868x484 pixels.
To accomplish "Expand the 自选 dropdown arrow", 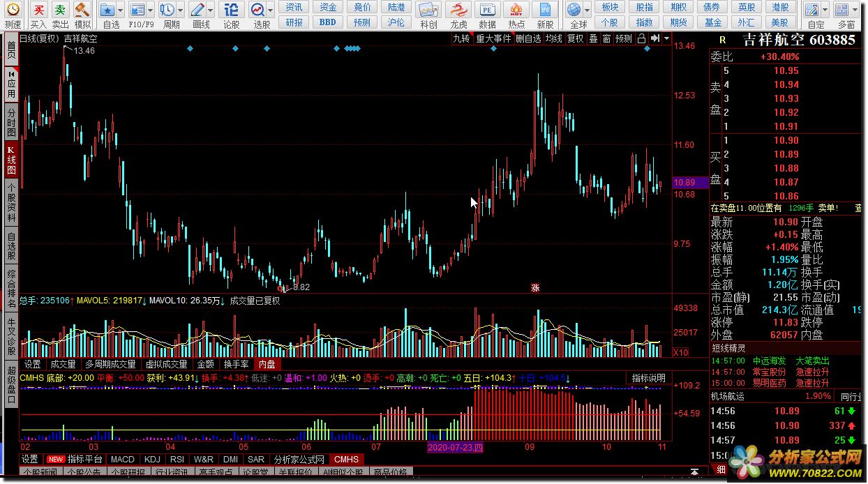I will pyautogui.click(x=121, y=10).
